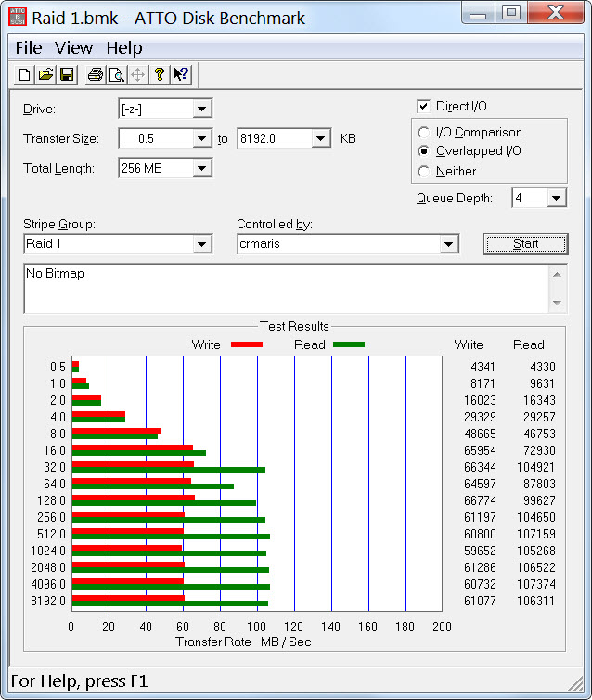Open the Help menu
592x700 pixels.
tap(124, 47)
